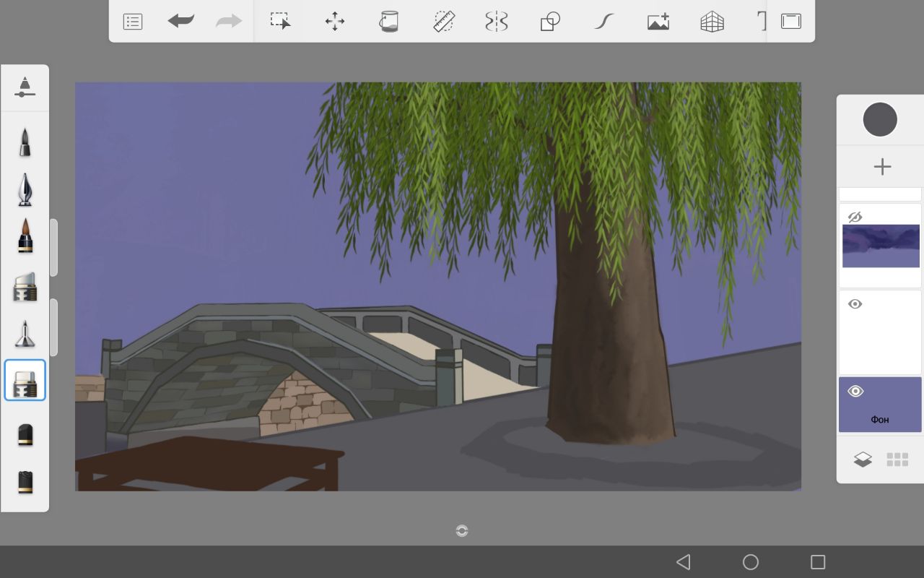The image size is (924, 578).
Task: Open the gray color picker circle
Action: click(x=880, y=120)
